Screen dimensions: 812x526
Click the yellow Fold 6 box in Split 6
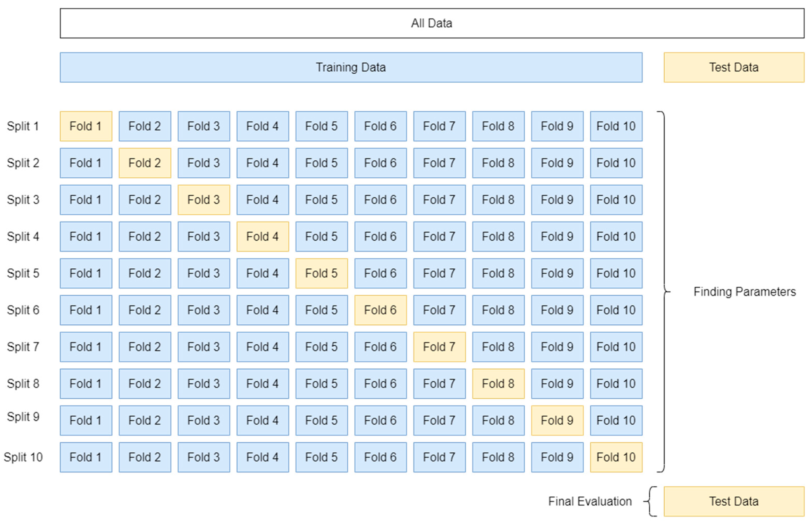click(x=380, y=310)
